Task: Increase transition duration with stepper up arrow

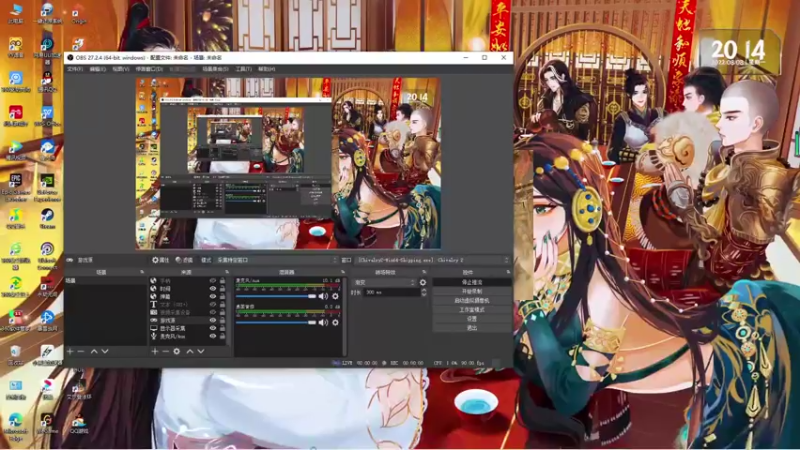Action: tap(424, 290)
